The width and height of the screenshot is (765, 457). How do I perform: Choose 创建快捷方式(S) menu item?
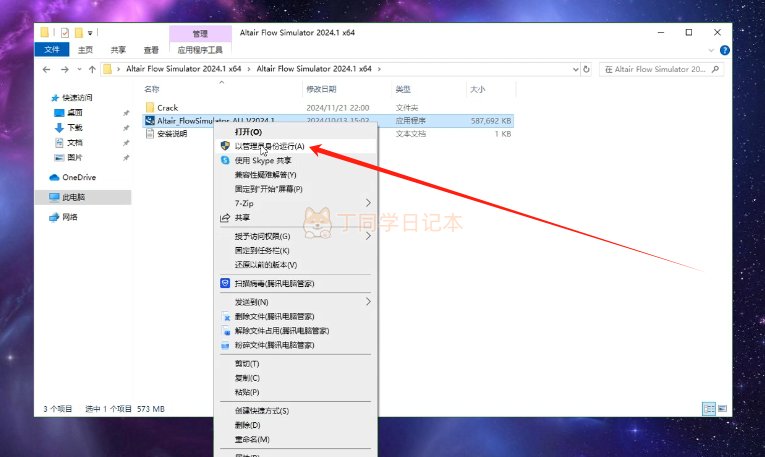295,411
